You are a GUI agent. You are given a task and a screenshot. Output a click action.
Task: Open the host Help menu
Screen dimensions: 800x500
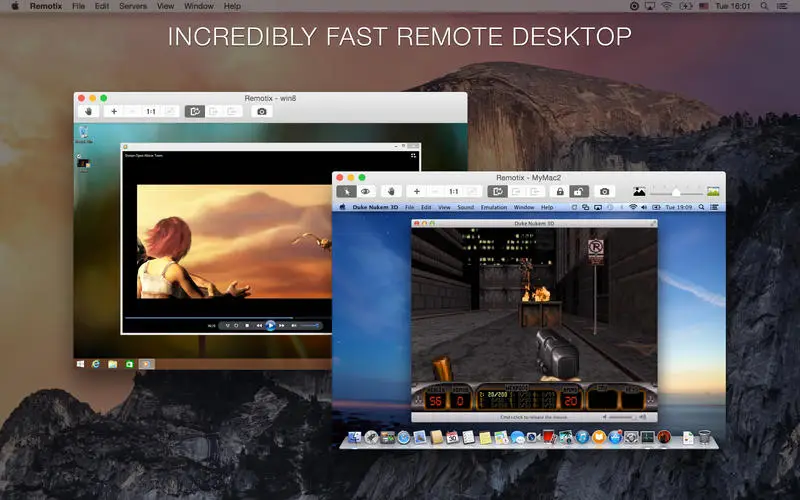coord(232,6)
